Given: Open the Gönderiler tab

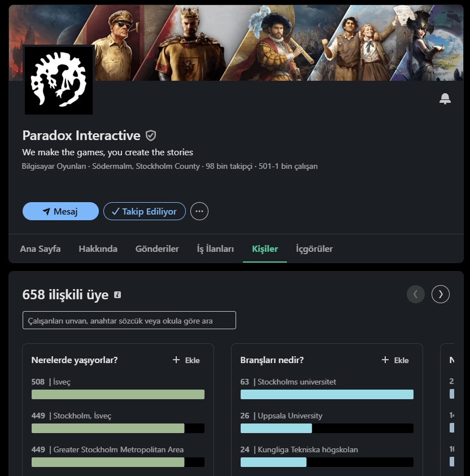Looking at the screenshot, I should tap(157, 248).
